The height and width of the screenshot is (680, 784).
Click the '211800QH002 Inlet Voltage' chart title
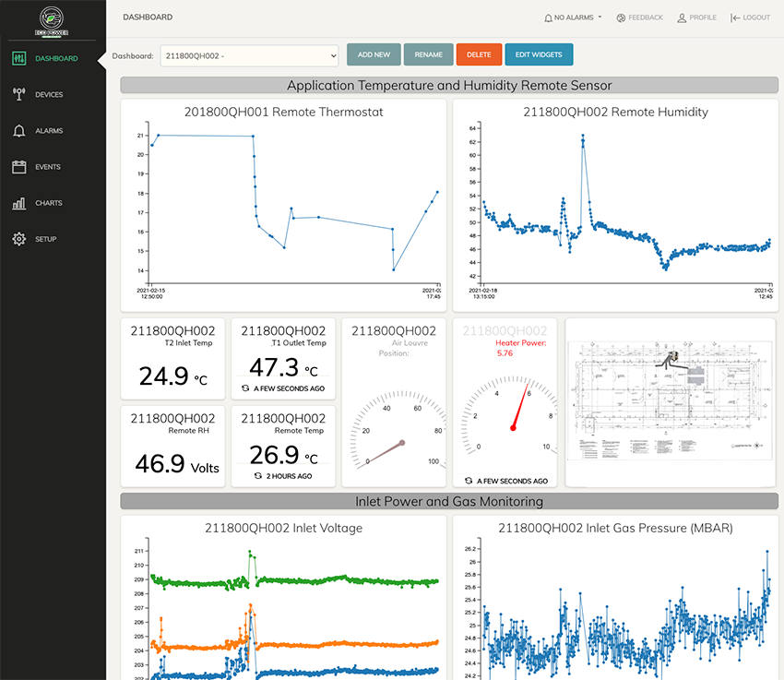click(283, 528)
